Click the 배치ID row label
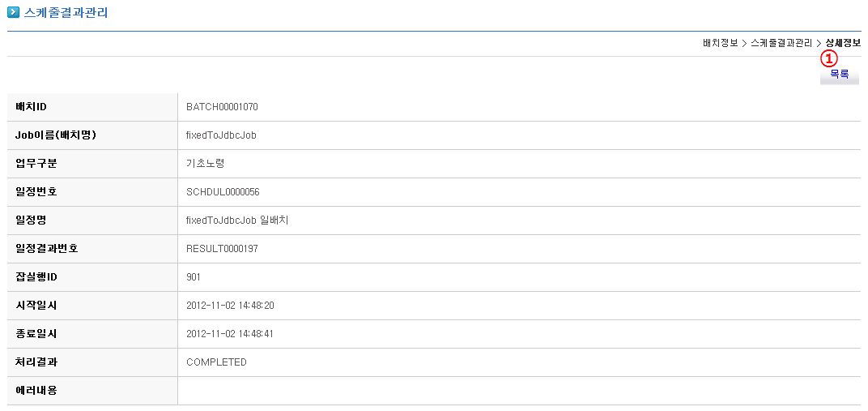The width and height of the screenshot is (868, 411). coord(32,107)
